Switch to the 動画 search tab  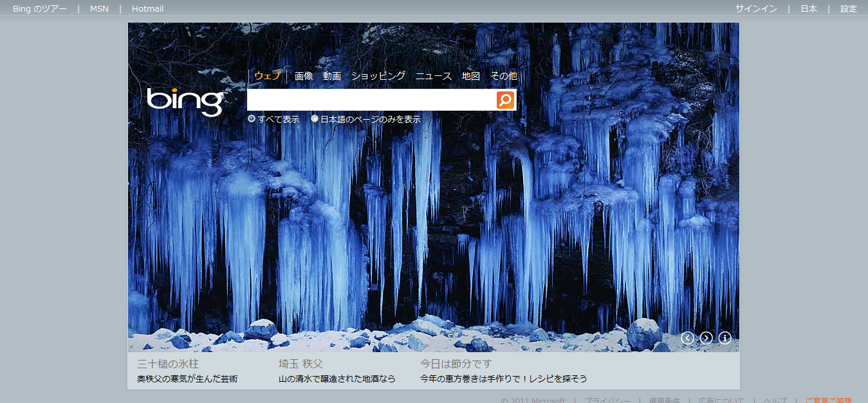coord(332,76)
